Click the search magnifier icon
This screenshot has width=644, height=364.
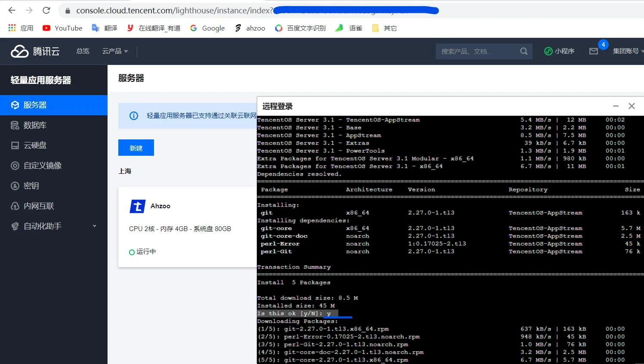pos(524,51)
